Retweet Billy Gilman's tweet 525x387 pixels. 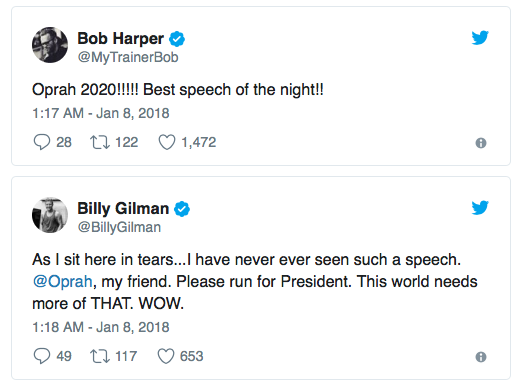[x=99, y=356]
